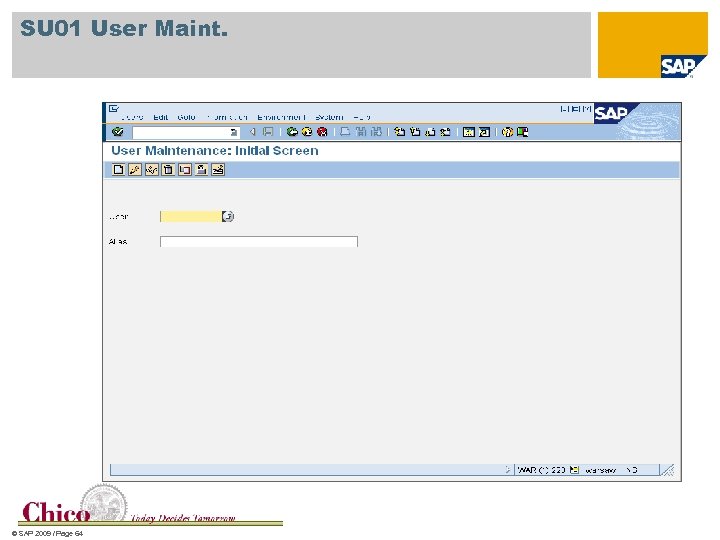Screen dimensions: 720x540
Task: Click the Change Password icon
Action: pyautogui.click(x=218, y=169)
